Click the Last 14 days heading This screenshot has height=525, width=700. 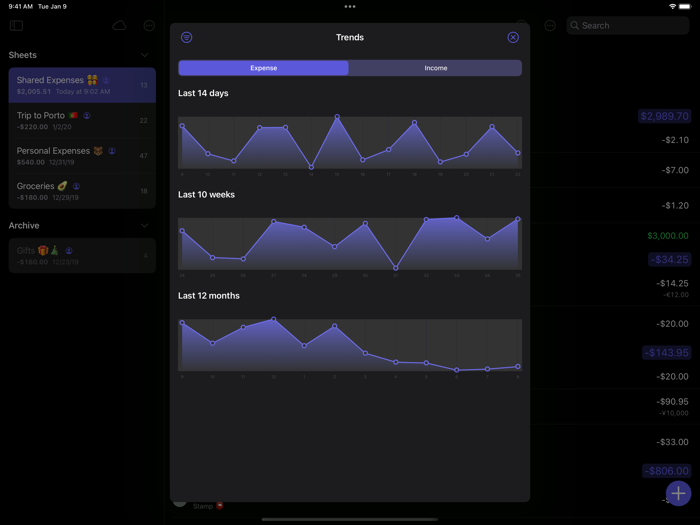pyautogui.click(x=203, y=93)
